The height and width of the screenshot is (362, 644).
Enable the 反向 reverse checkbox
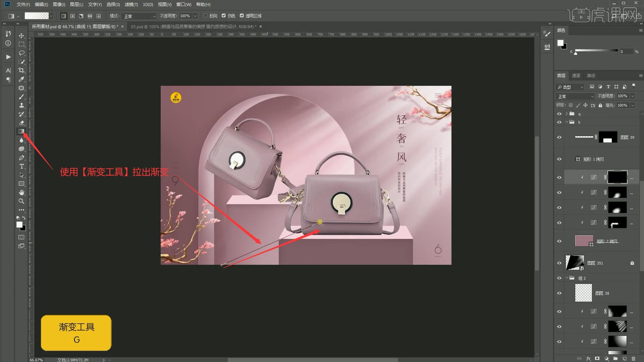[206, 16]
